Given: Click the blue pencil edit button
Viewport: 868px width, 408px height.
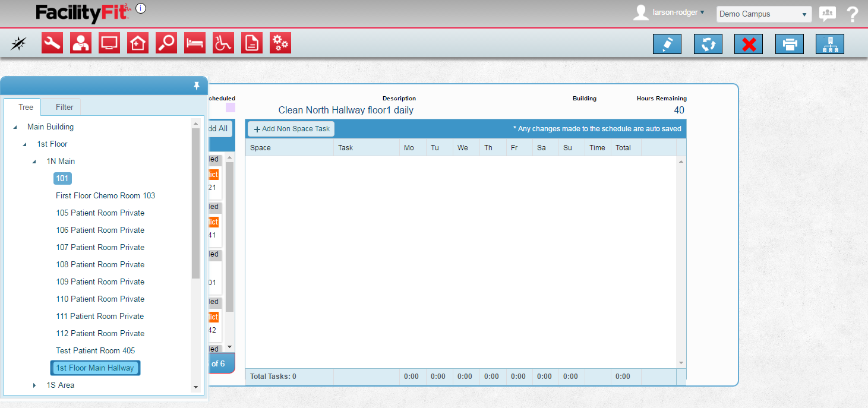Looking at the screenshot, I should (x=667, y=44).
